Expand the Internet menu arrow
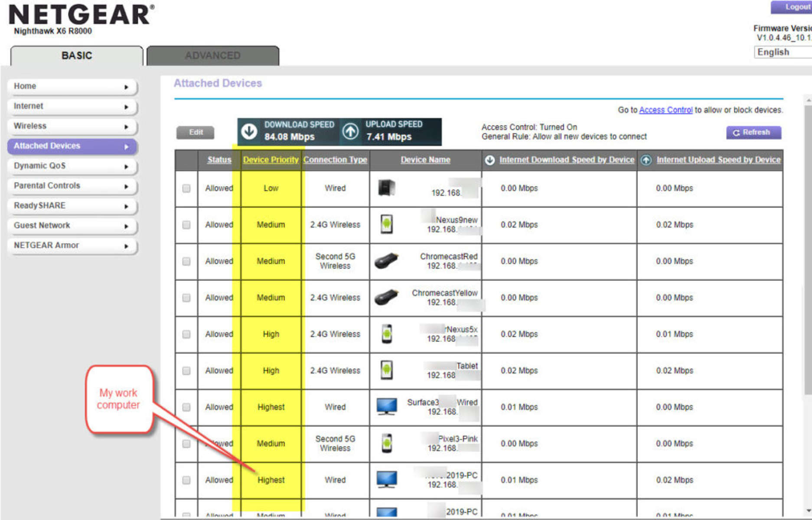 pos(127,107)
